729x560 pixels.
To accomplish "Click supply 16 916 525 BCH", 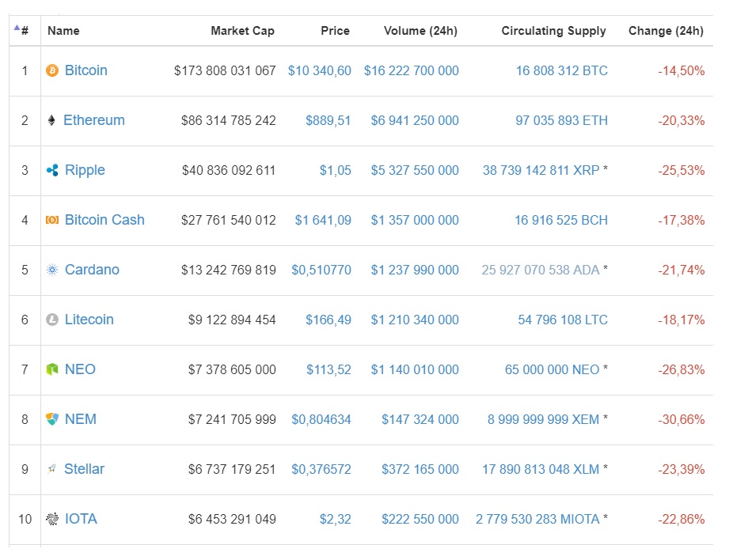I will pyautogui.click(x=561, y=220).
